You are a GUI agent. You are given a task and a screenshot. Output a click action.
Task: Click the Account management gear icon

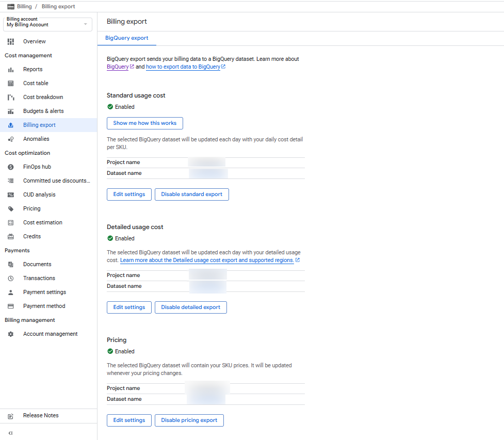click(x=11, y=334)
